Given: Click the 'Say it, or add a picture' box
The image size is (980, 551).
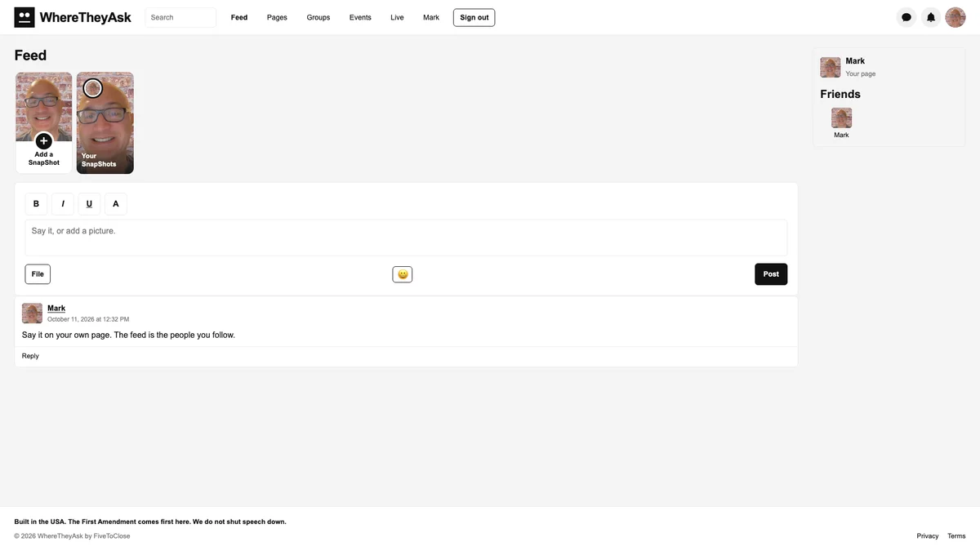Looking at the screenshot, I should pos(406,238).
